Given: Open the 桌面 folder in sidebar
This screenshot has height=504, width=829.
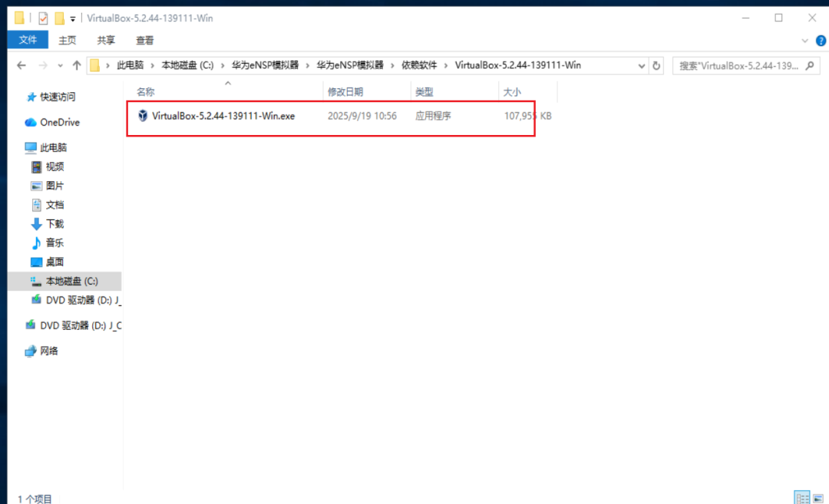Looking at the screenshot, I should (x=55, y=262).
